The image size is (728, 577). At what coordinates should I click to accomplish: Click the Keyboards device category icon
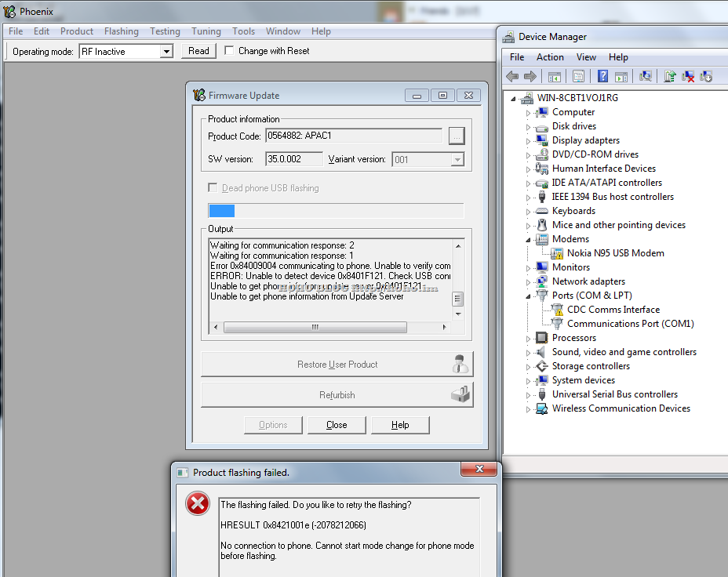[x=541, y=211]
